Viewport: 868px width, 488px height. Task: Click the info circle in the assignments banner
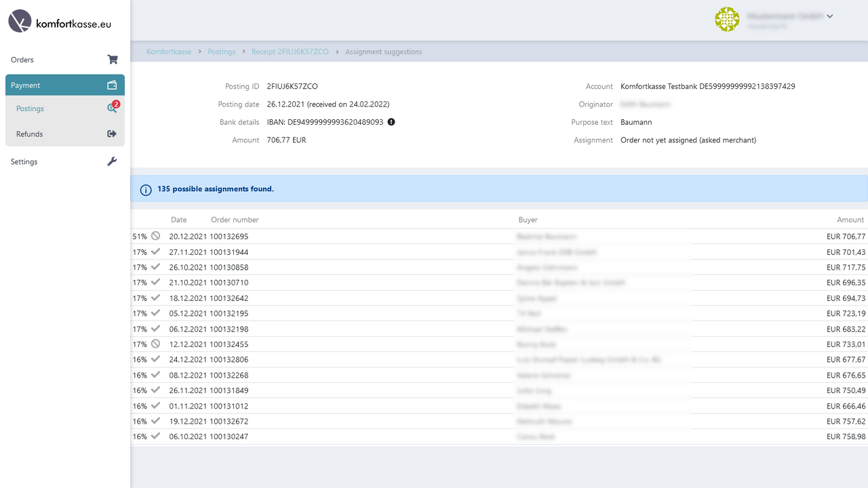coord(146,190)
